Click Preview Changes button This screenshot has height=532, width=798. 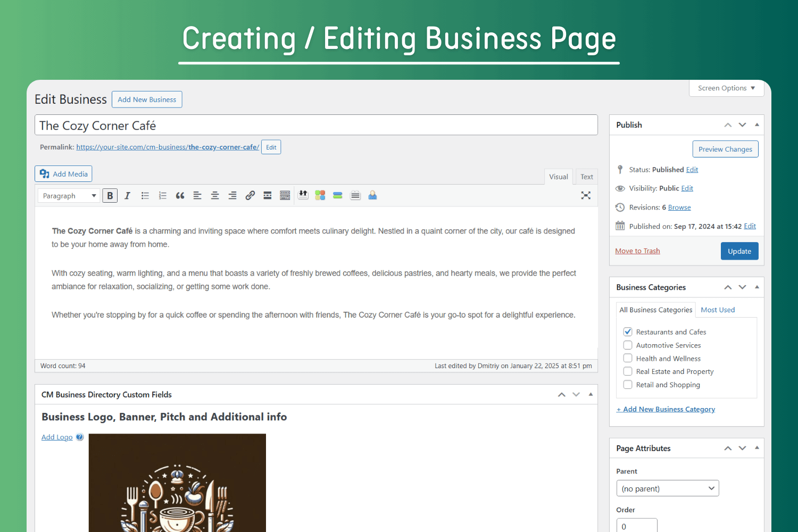725,149
